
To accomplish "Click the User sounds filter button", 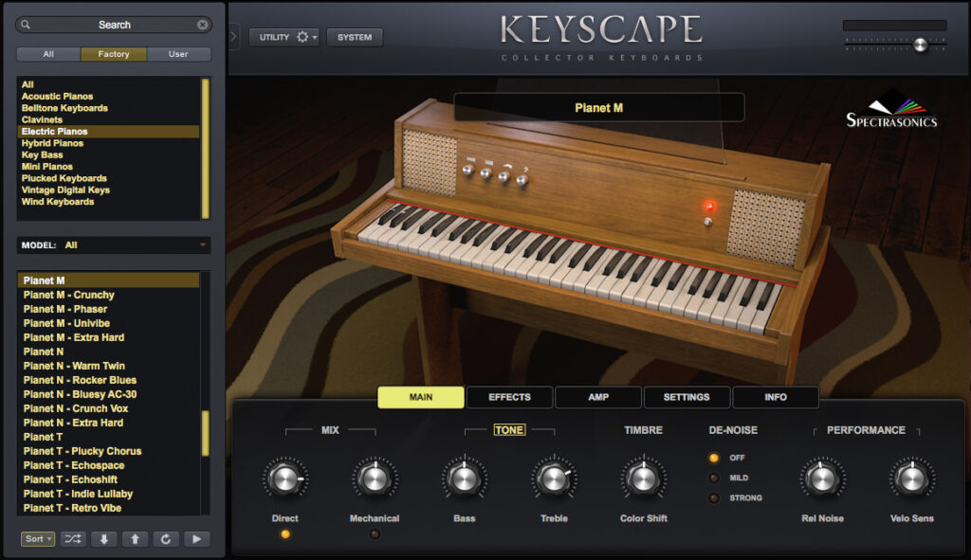I will pos(179,54).
